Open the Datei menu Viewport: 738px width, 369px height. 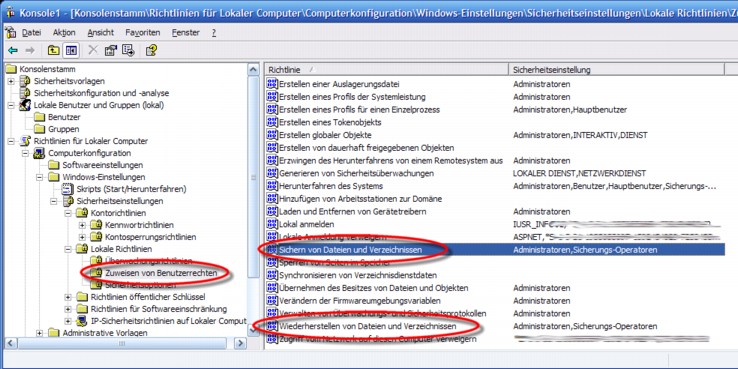[x=32, y=32]
